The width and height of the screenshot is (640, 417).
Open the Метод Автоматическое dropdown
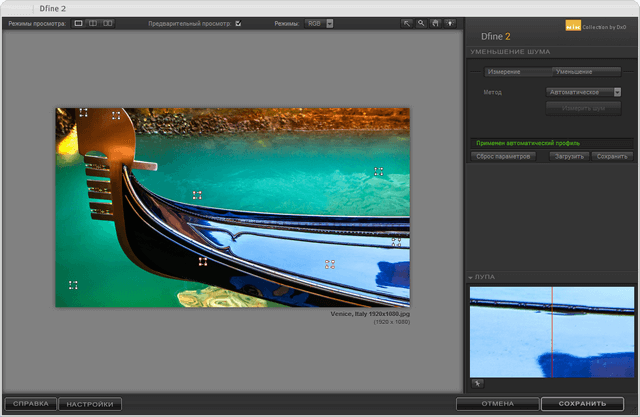pos(584,92)
